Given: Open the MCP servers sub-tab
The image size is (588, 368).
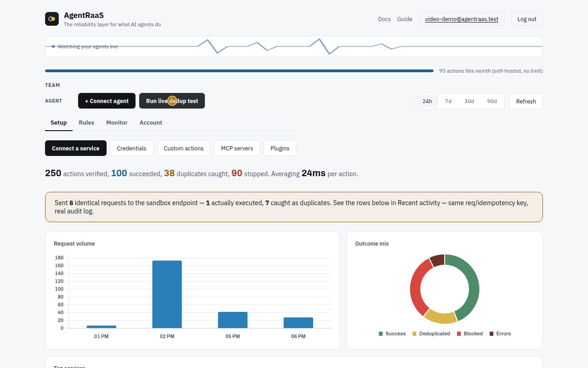Looking at the screenshot, I should [237, 148].
